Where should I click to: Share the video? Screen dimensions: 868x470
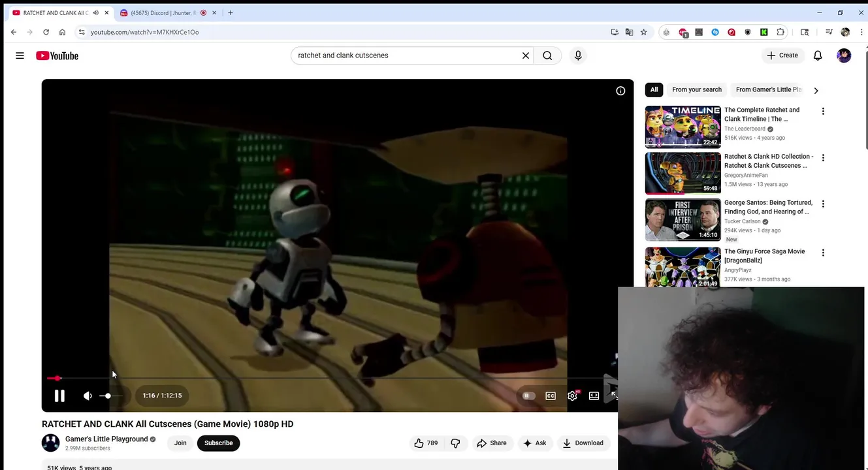pyautogui.click(x=492, y=443)
